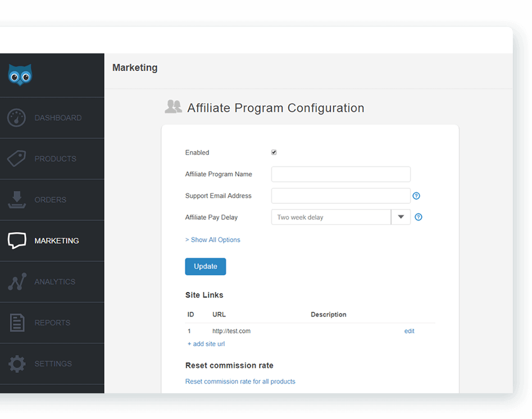Screen dimensions: 532x419
Task: Click the Reports document icon
Action: [x=17, y=322]
